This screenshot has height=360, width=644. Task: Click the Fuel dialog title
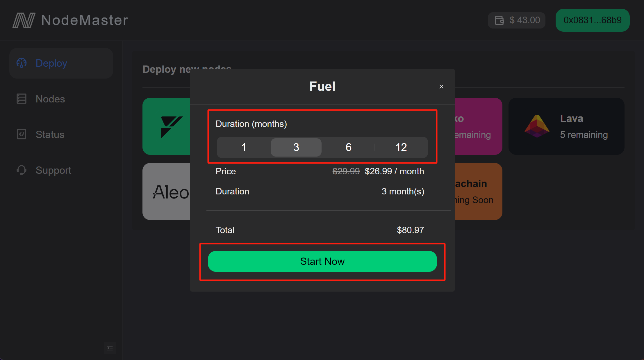(x=322, y=86)
